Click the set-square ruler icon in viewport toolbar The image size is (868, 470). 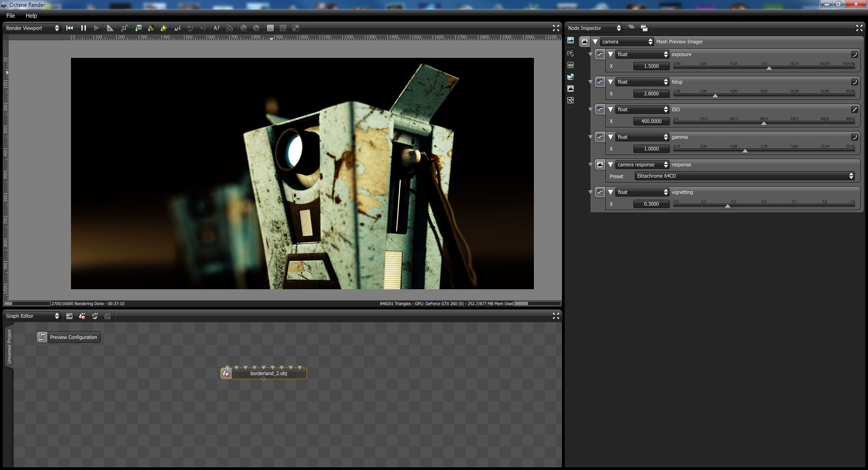coord(110,28)
